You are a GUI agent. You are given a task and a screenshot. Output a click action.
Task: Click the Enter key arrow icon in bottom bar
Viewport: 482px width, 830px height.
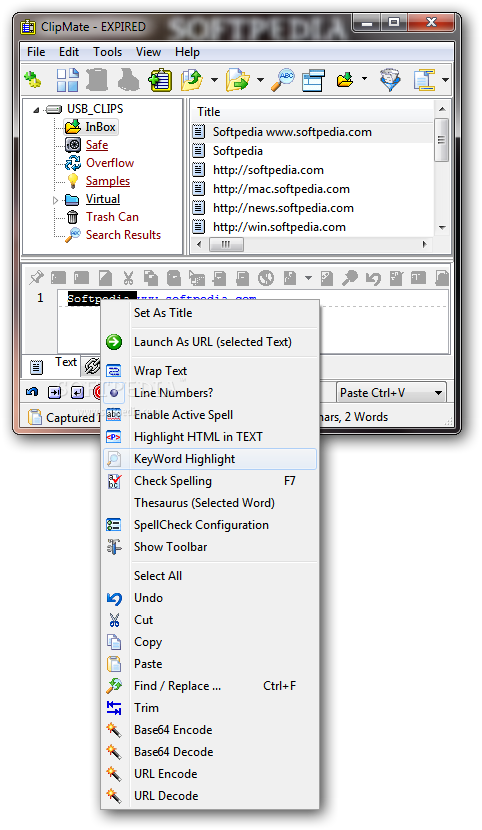point(77,393)
